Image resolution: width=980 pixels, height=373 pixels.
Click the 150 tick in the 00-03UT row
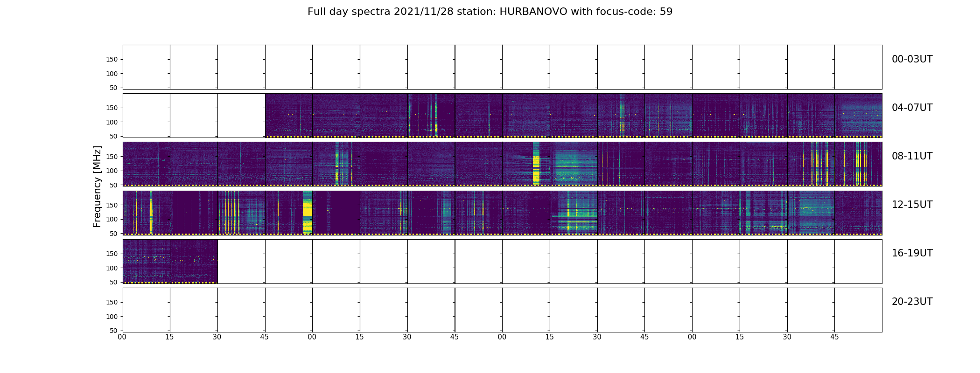click(x=112, y=60)
